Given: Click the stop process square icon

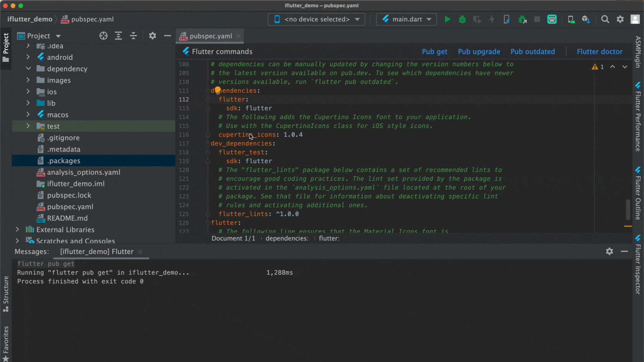Looking at the screenshot, I should coord(537,19).
